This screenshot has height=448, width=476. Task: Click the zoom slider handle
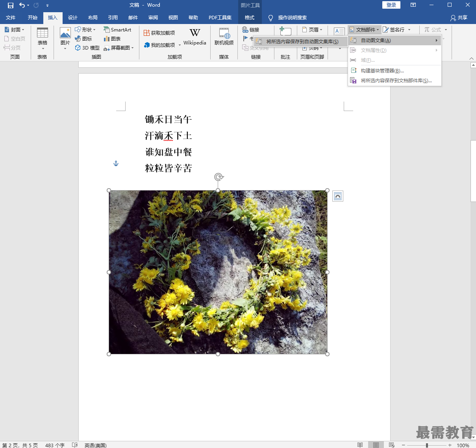(427, 445)
